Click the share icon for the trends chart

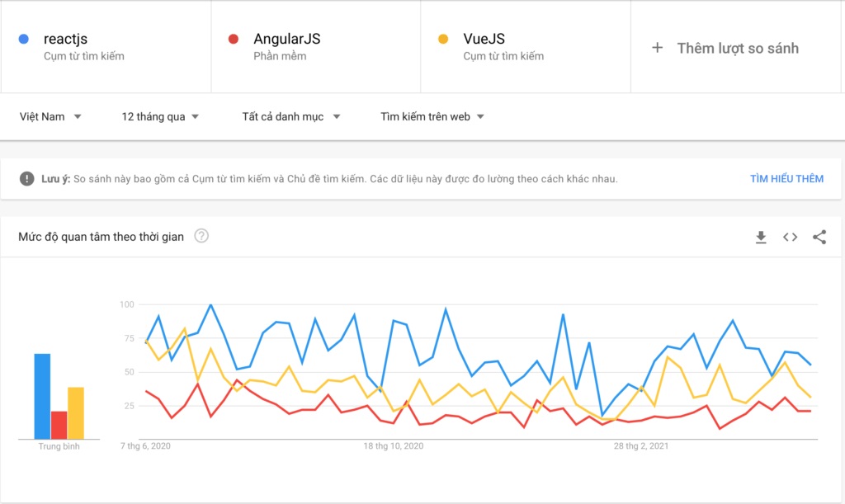[819, 237]
